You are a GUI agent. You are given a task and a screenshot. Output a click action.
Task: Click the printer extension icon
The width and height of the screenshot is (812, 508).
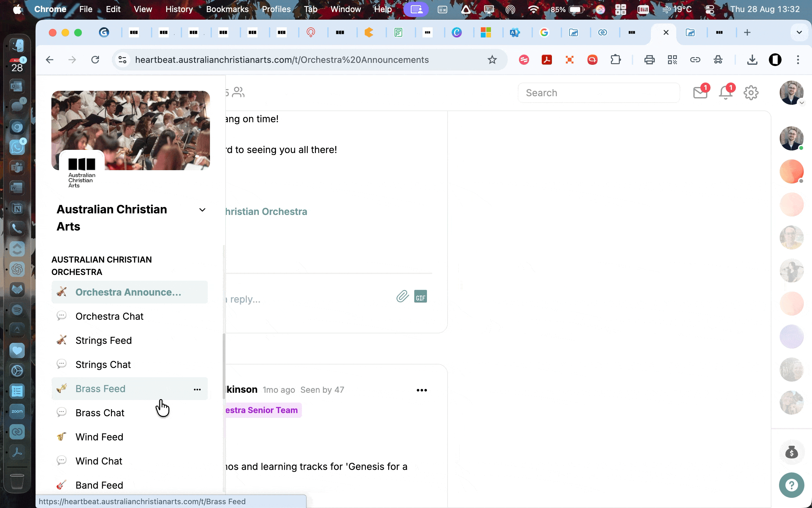649,60
